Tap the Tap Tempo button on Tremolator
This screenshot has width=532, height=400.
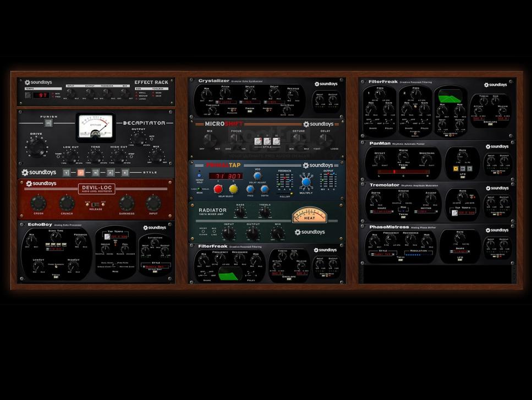454,212
